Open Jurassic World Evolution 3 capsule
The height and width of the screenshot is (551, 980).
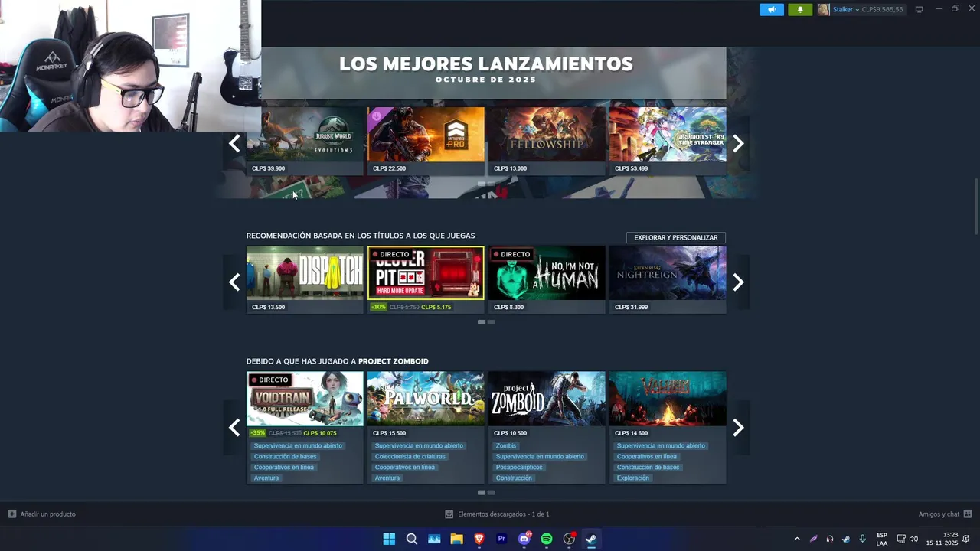pyautogui.click(x=305, y=141)
